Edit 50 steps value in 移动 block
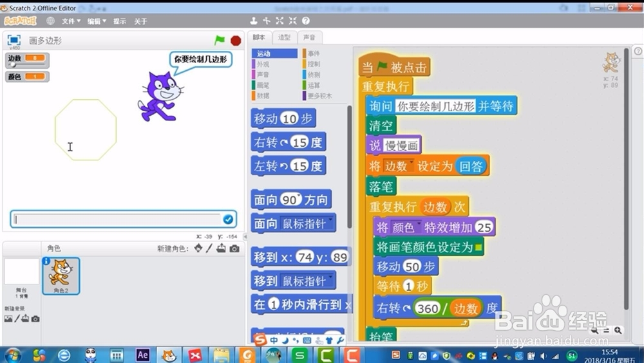This screenshot has height=363, width=644. (412, 266)
